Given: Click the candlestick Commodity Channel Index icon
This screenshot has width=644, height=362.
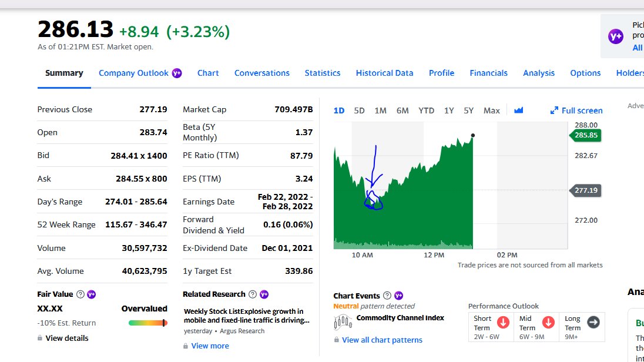Looking at the screenshot, I should tap(343, 322).
